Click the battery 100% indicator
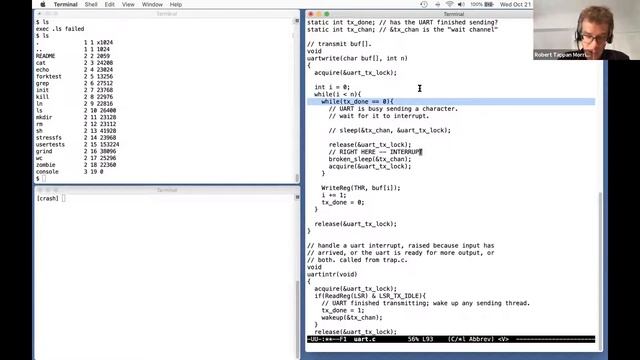This screenshot has height=360, width=640. tap(482, 4)
